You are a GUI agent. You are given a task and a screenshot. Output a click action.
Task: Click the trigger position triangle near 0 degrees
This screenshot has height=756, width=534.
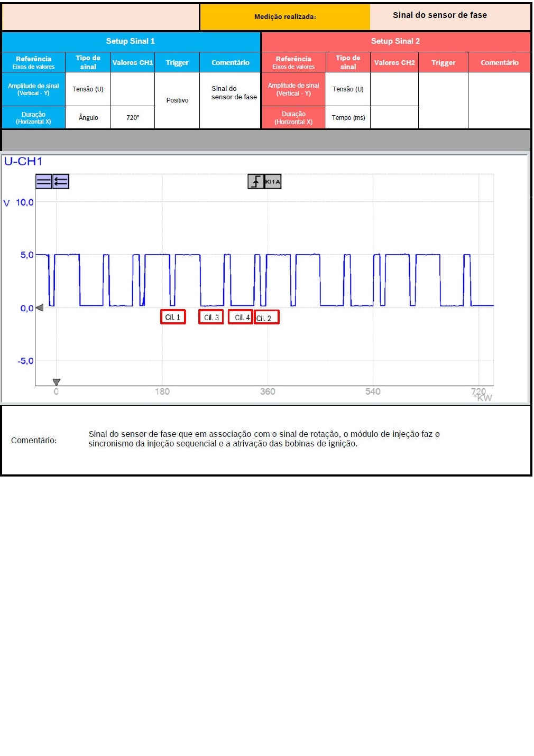tap(57, 382)
